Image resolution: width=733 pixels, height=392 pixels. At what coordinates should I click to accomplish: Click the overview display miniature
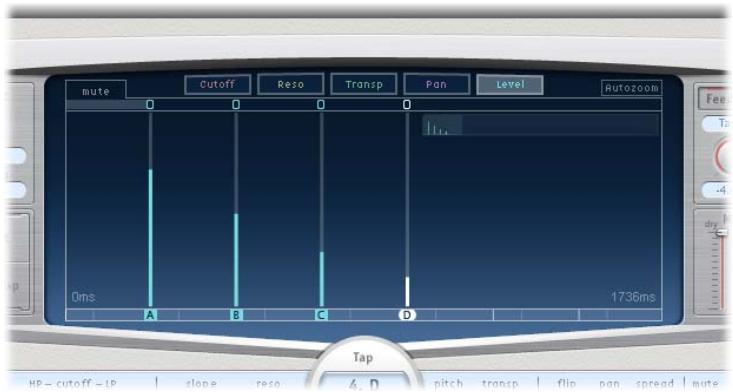(540, 125)
